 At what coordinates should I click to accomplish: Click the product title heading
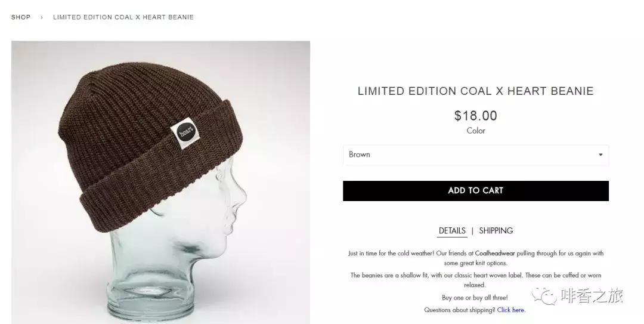click(475, 91)
